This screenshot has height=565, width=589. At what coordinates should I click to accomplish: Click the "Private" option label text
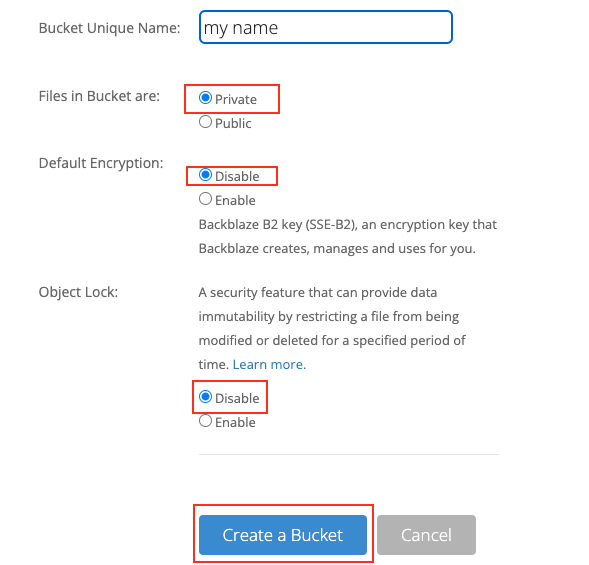point(236,100)
